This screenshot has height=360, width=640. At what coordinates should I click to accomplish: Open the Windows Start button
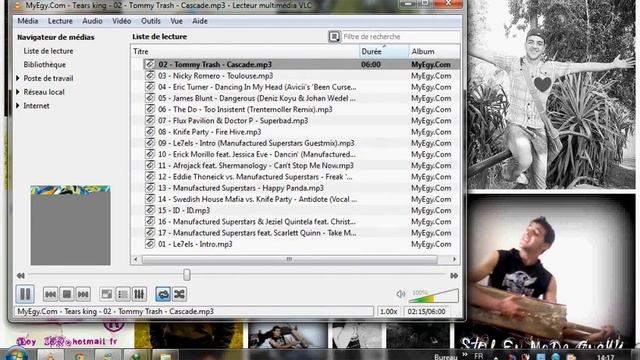pos(16,353)
